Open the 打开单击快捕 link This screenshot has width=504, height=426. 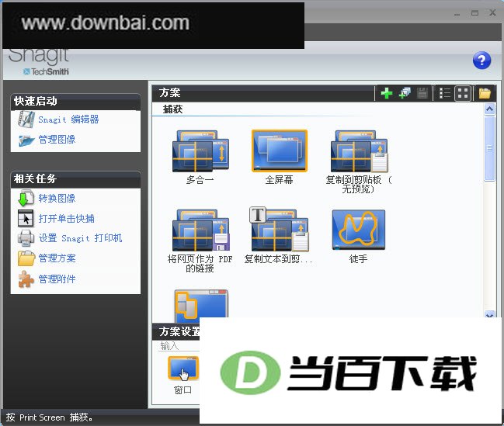tap(66, 219)
